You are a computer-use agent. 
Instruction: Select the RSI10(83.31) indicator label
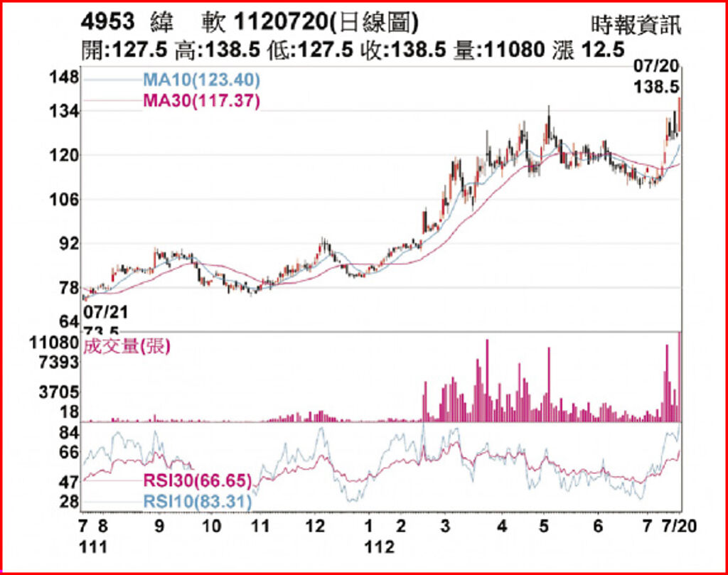pos(197,503)
